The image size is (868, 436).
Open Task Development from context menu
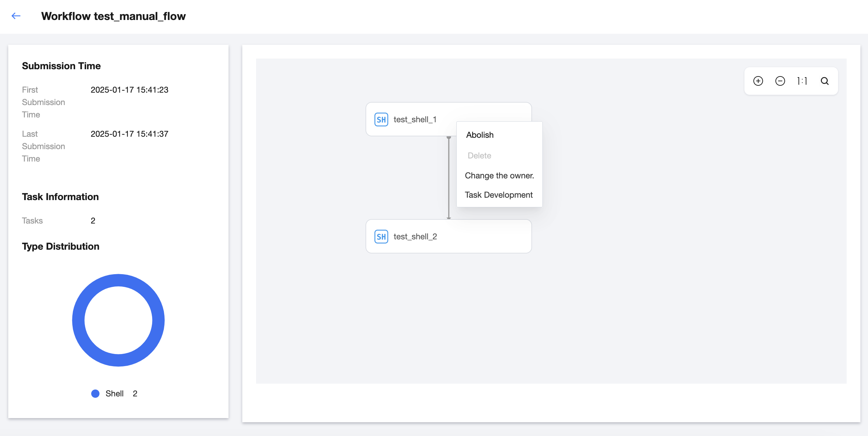498,195
